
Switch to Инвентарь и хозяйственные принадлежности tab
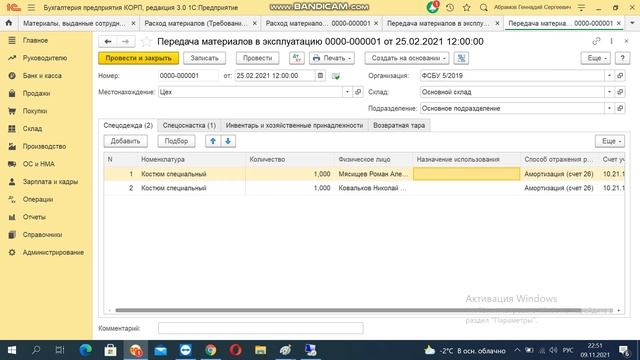coord(294,125)
